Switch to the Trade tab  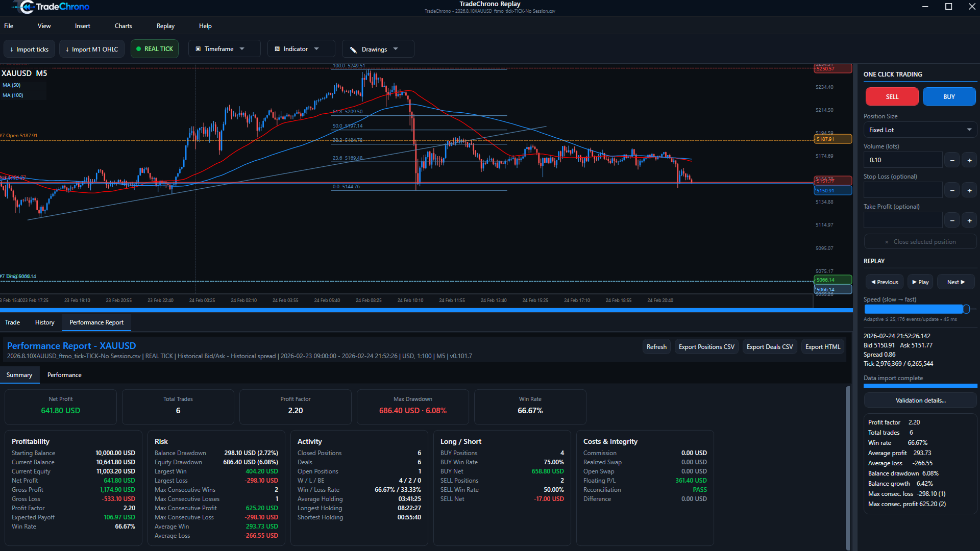[12, 322]
